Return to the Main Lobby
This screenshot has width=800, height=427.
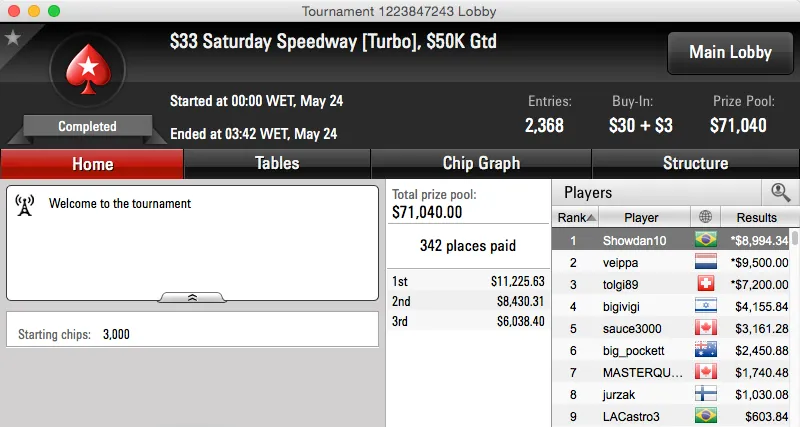(x=728, y=52)
